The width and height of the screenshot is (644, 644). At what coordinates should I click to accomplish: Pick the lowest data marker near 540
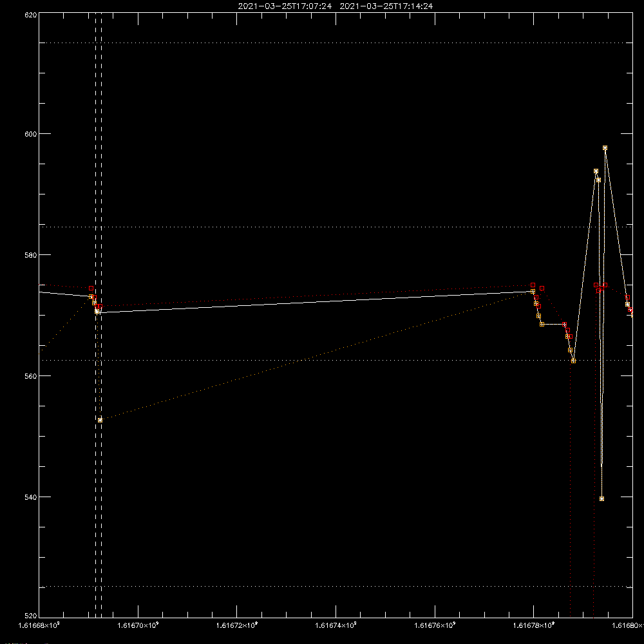(x=601, y=499)
